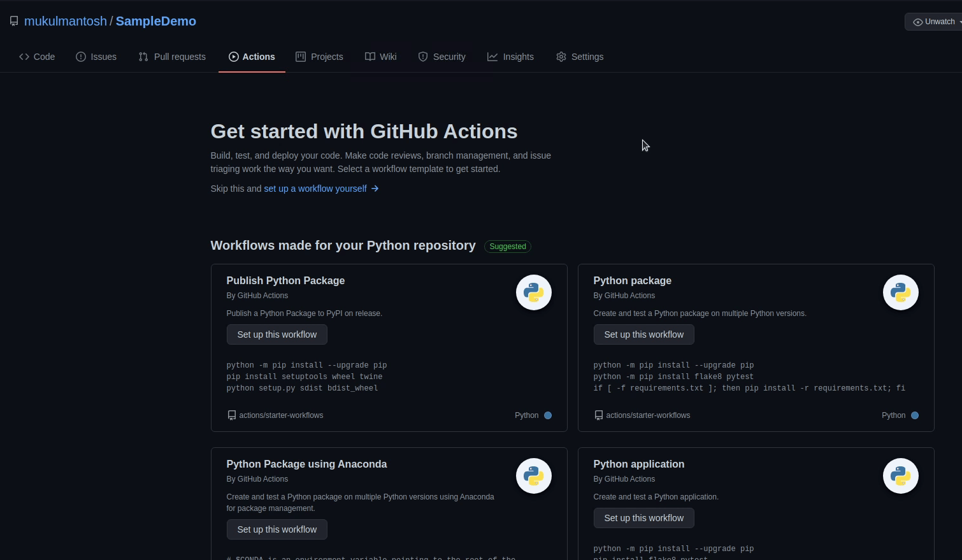Set up the Python application workflow
The image size is (962, 560).
point(643,518)
